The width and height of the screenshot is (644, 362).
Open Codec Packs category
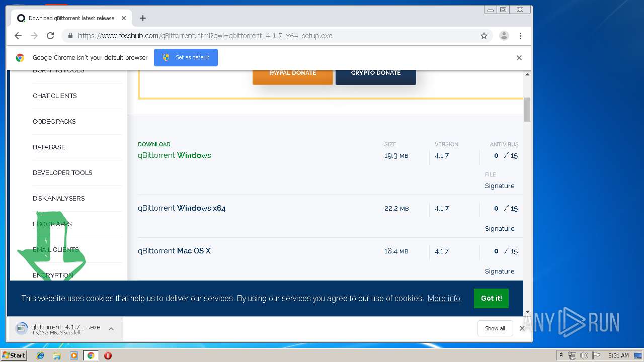54,121
